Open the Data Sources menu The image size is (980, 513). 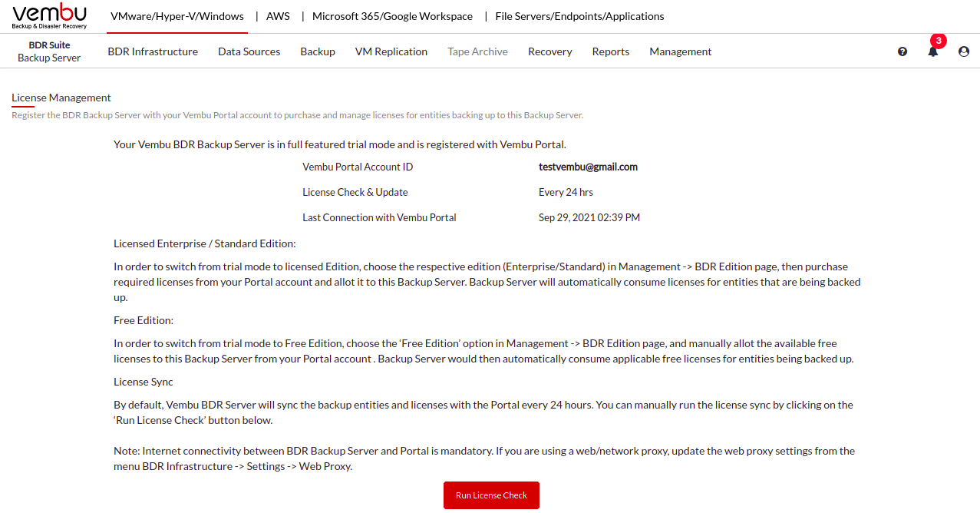249,51
